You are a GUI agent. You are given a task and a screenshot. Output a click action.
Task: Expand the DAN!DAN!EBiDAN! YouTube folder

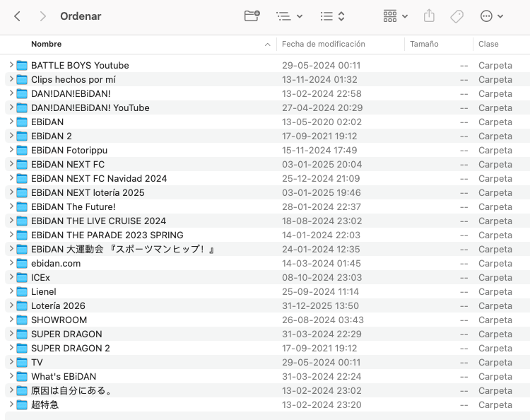pyautogui.click(x=11, y=107)
